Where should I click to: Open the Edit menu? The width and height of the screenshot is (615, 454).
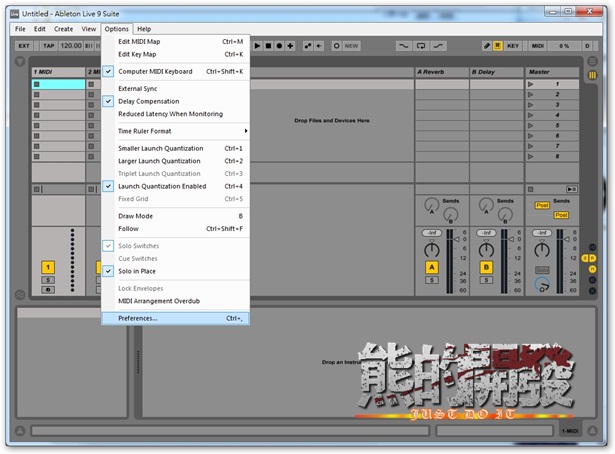tap(40, 29)
